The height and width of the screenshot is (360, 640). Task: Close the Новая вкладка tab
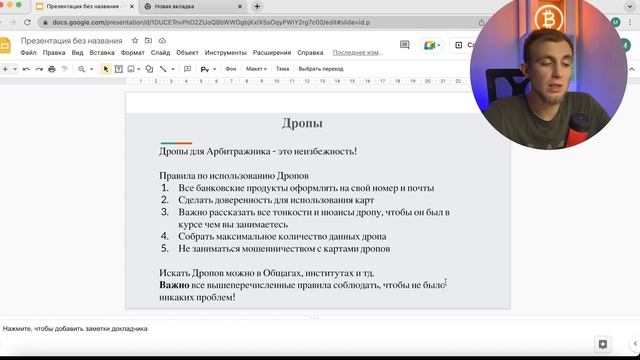pyautogui.click(x=240, y=7)
